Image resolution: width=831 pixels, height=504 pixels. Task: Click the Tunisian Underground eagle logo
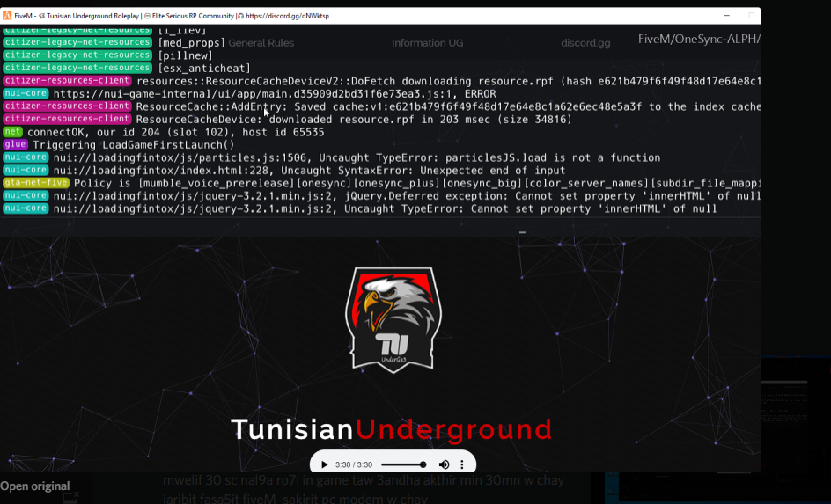393,319
